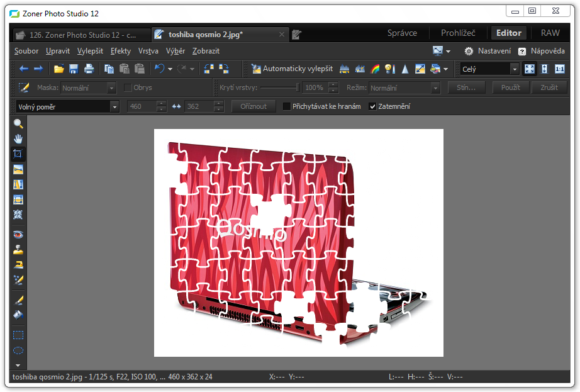580x392 pixels.
Task: Click the Použít button
Action: pyautogui.click(x=511, y=87)
